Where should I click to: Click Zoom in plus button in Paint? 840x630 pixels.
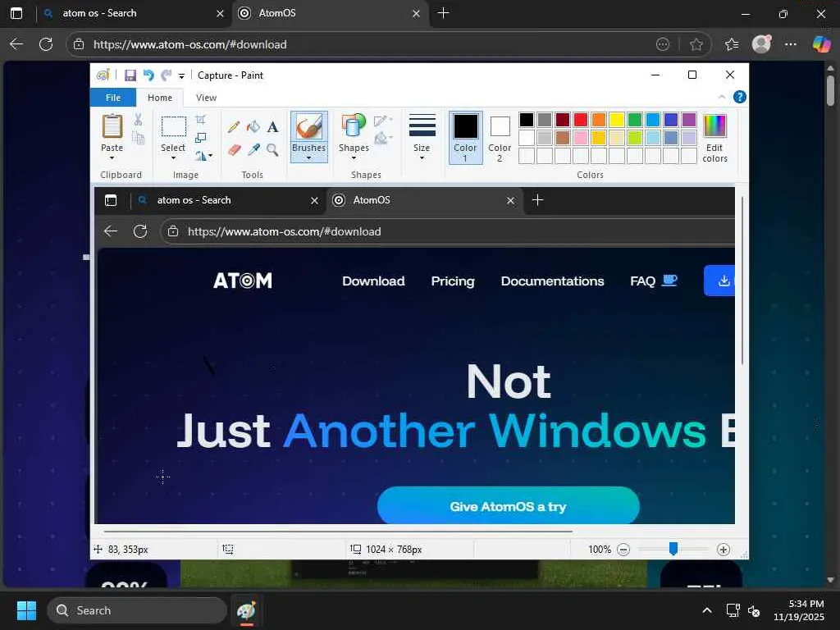(724, 550)
